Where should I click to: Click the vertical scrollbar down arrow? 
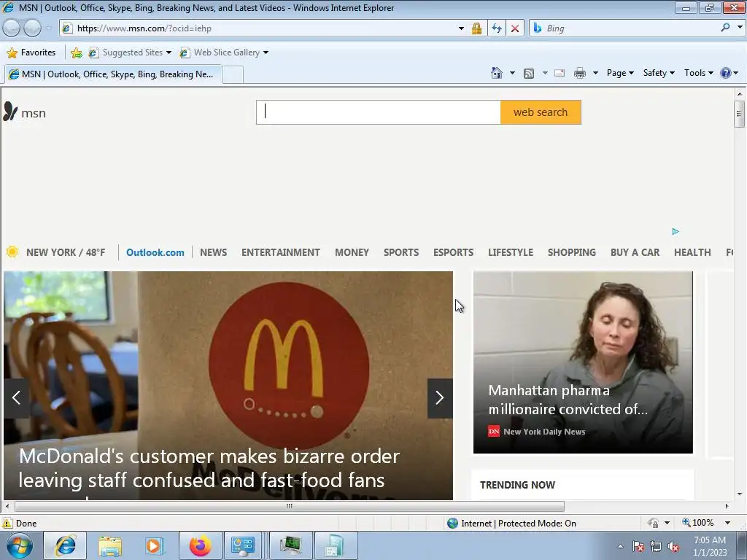click(739, 494)
